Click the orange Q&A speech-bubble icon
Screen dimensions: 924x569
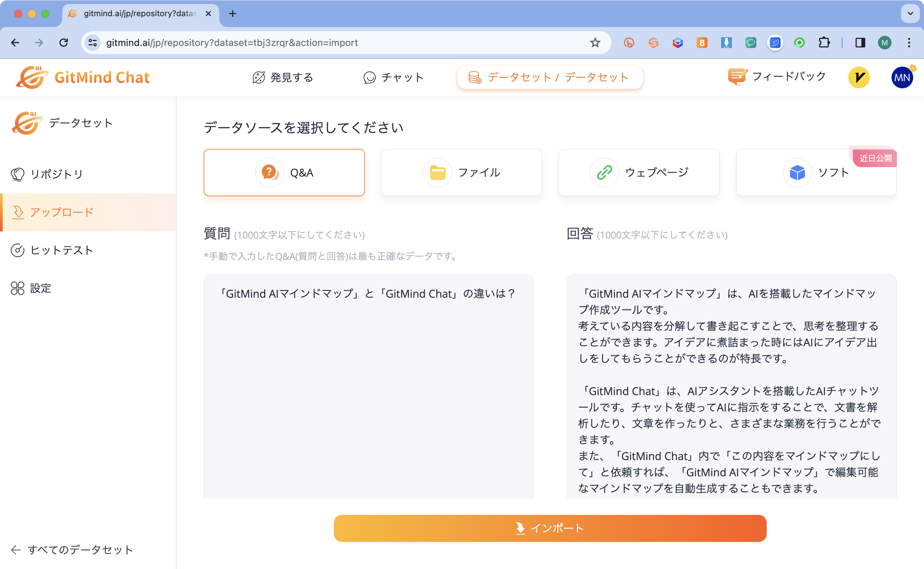[269, 172]
